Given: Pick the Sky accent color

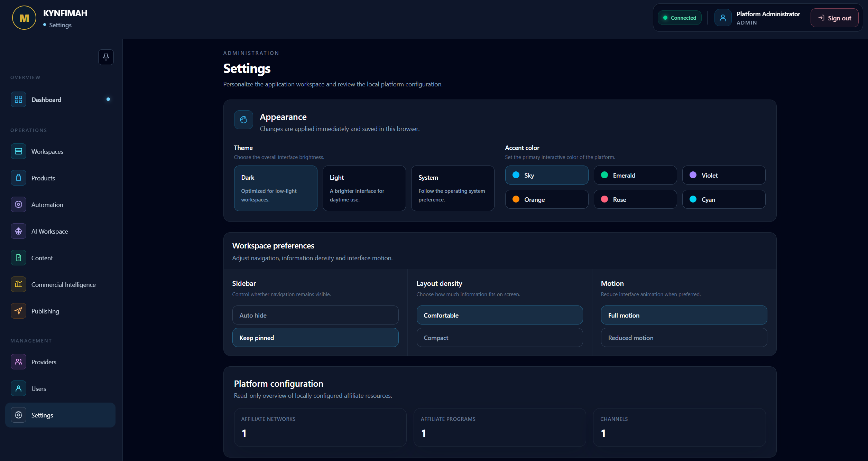Looking at the screenshot, I should pos(547,175).
